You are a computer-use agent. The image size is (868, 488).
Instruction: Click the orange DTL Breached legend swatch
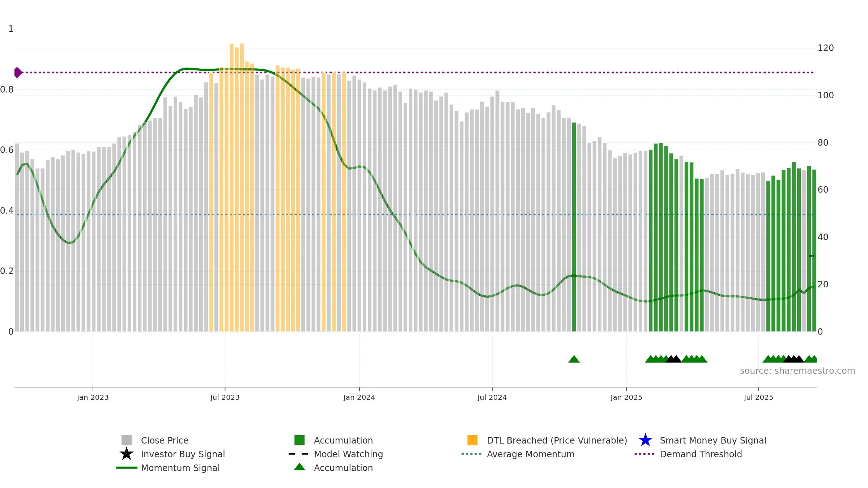(x=472, y=440)
